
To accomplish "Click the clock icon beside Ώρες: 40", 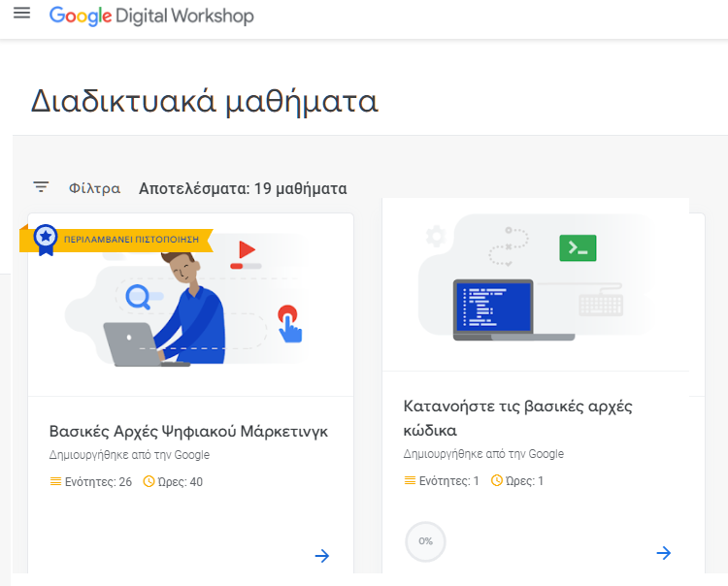I will pyautogui.click(x=149, y=481).
